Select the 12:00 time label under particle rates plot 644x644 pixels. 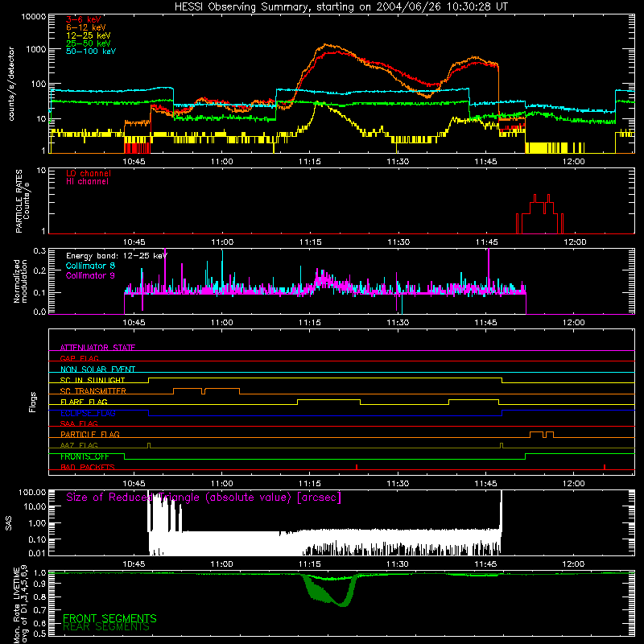575,242
